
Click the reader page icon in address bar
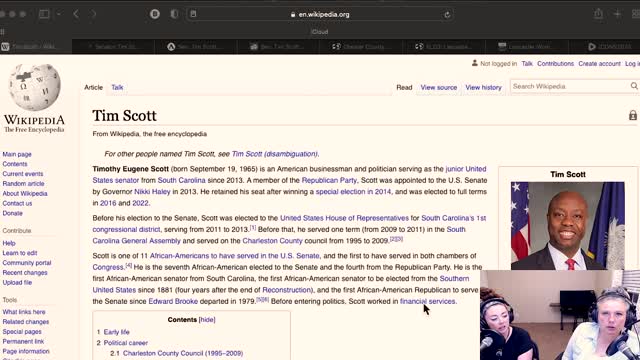[193, 14]
